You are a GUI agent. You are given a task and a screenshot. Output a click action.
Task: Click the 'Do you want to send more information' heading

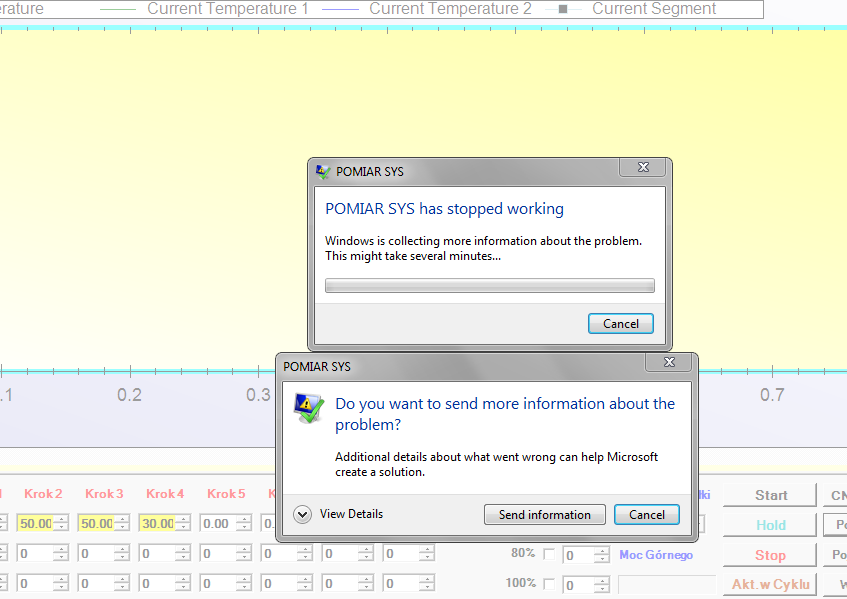click(x=505, y=414)
